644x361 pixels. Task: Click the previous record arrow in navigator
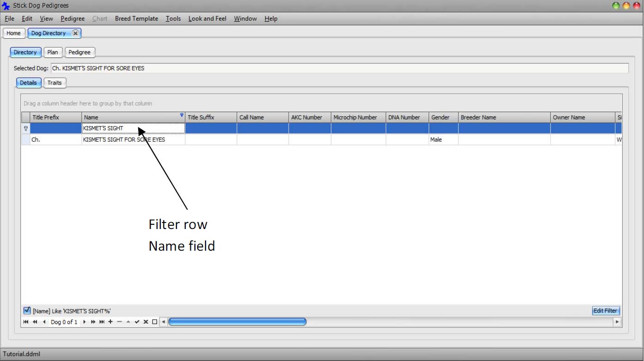click(x=44, y=322)
